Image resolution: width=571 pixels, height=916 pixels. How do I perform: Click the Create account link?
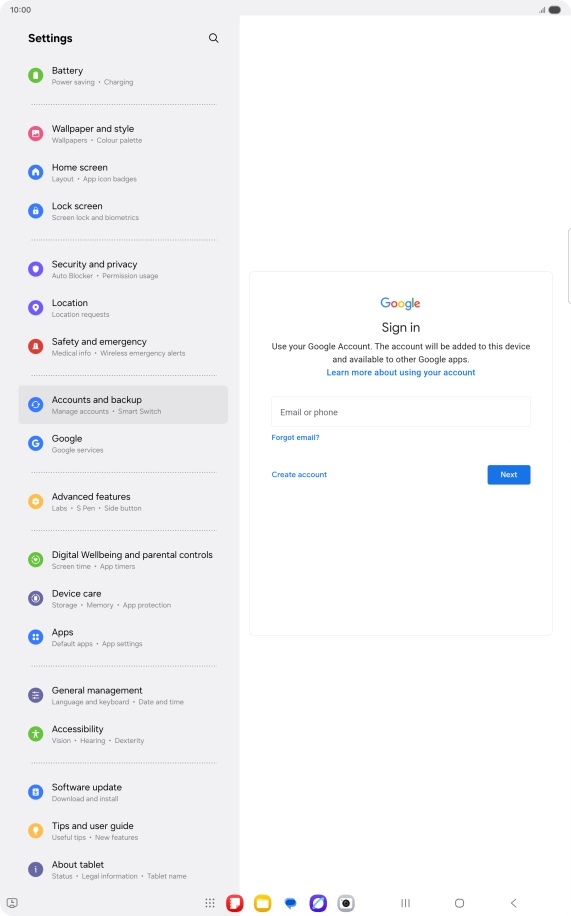299,474
